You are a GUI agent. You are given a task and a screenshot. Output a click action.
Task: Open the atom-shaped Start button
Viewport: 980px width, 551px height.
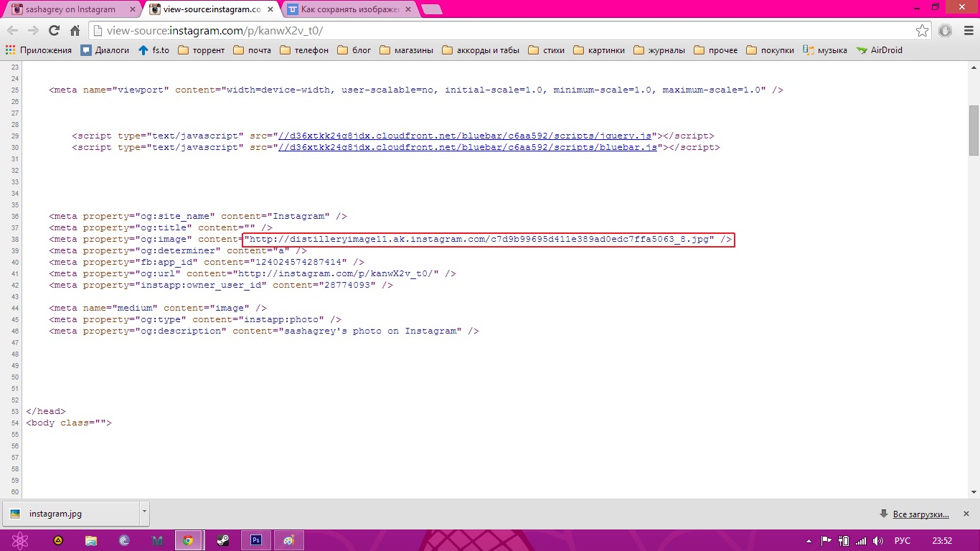click(19, 540)
